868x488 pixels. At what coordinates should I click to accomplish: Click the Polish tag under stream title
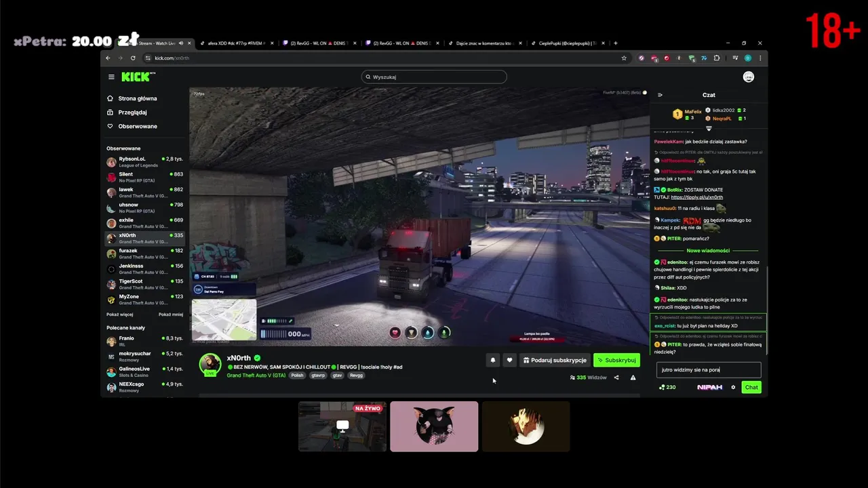(297, 375)
